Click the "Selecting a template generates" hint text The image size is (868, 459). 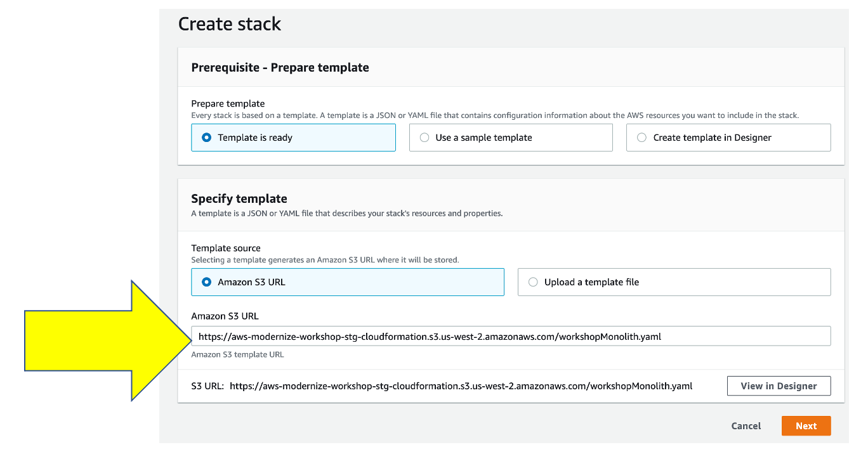tap(325, 260)
